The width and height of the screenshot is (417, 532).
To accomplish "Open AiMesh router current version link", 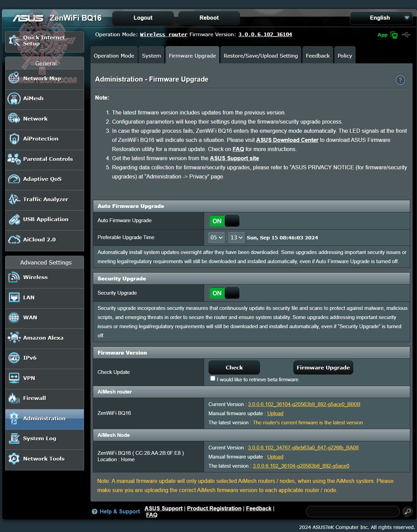I will 304,404.
